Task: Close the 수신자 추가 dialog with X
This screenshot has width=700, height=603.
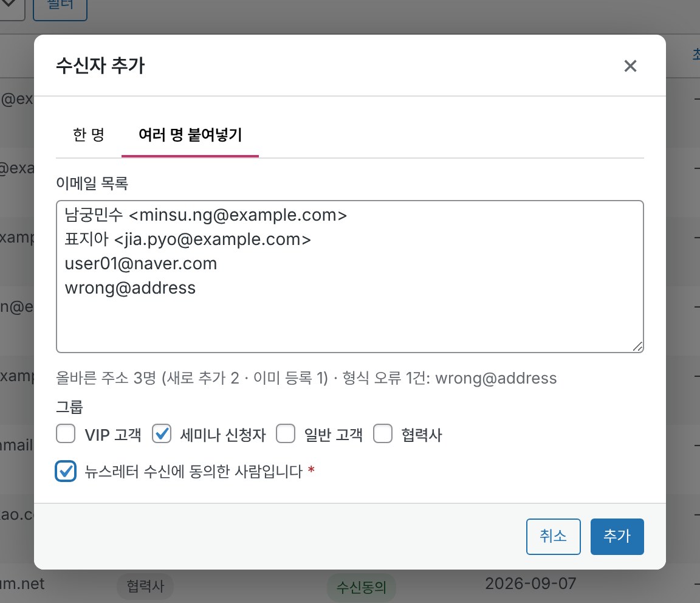Action: point(630,66)
